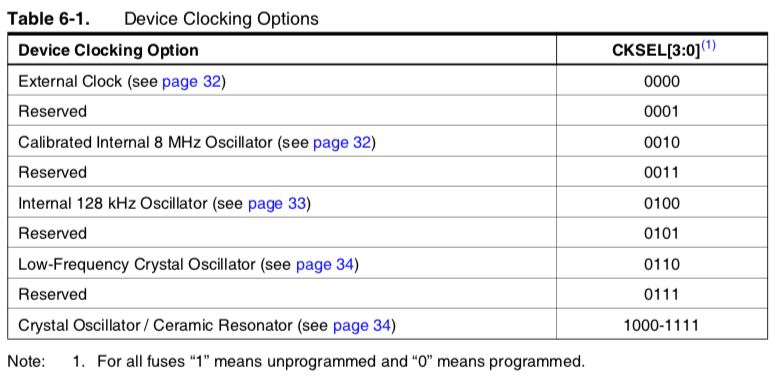Follow page 34 link for Low-Frequency Crystal Oscillator
The width and height of the screenshot is (781, 376).
coord(325,264)
